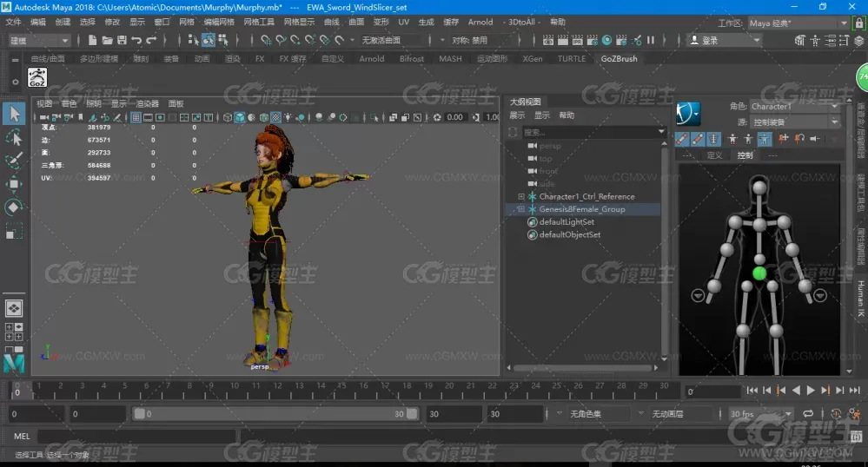The width and height of the screenshot is (868, 467).
Task: Select by component type mode icon
Action: (223, 40)
